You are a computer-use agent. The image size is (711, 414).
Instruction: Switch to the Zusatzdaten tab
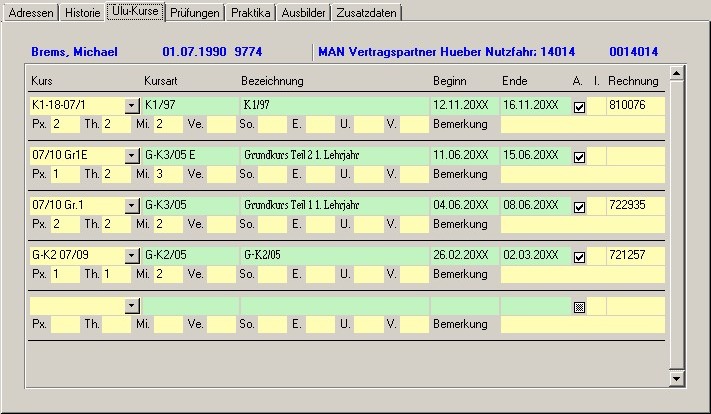point(368,13)
